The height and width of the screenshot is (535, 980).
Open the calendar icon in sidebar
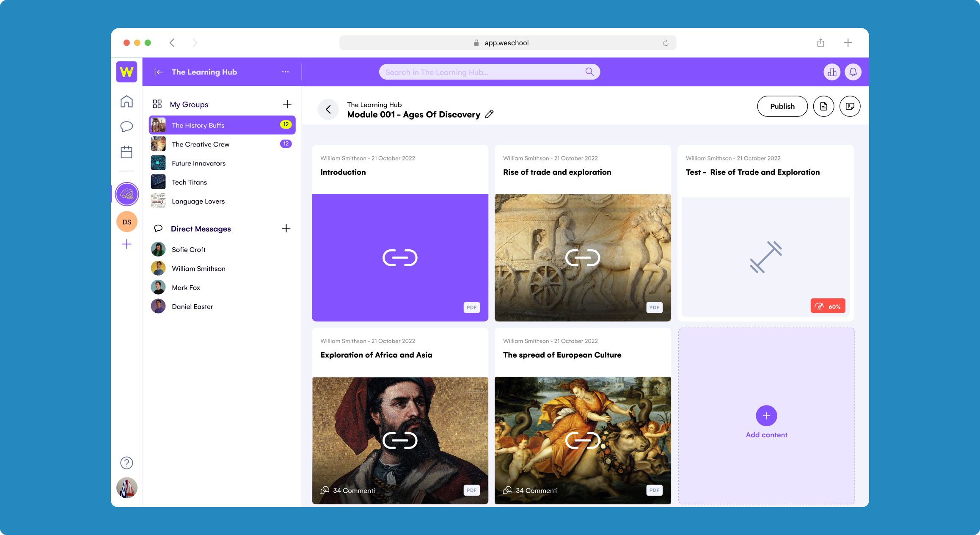click(x=127, y=152)
